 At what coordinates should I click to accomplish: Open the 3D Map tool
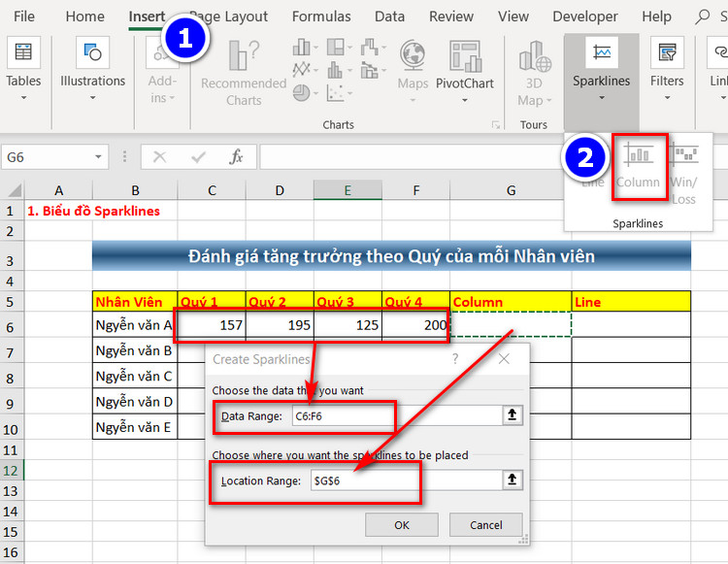tap(535, 74)
